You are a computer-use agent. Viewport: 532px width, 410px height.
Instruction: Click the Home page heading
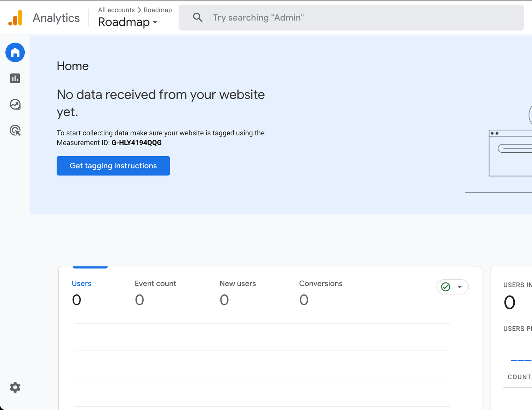(x=73, y=66)
